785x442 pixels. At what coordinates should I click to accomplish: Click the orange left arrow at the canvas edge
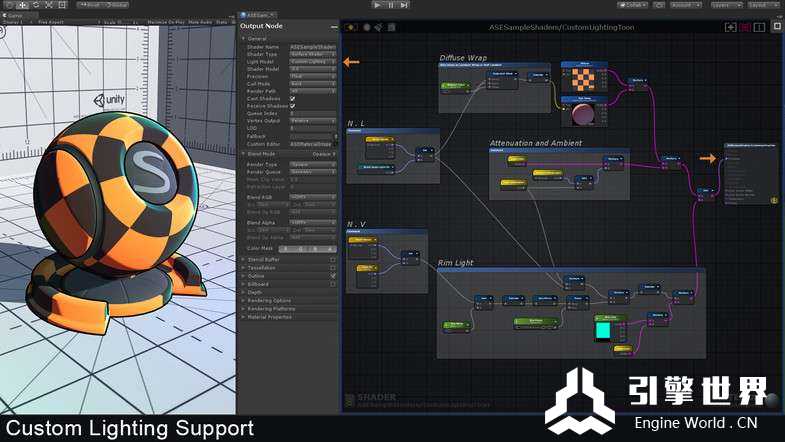point(351,62)
